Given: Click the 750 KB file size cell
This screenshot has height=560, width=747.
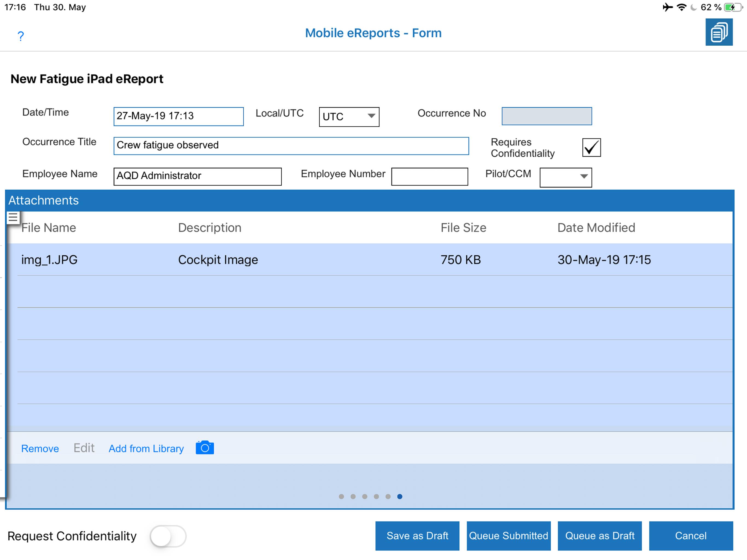Looking at the screenshot, I should [461, 260].
